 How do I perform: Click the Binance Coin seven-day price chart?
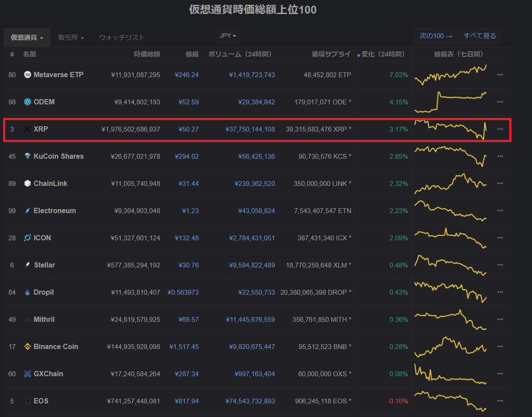[450, 347]
